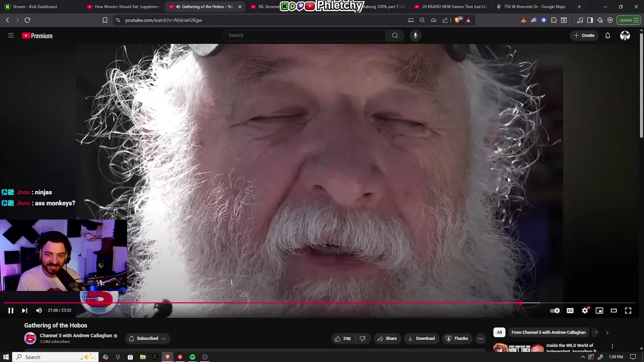The height and width of the screenshot is (362, 644).
Task: Open the Create menu
Action: click(584, 35)
